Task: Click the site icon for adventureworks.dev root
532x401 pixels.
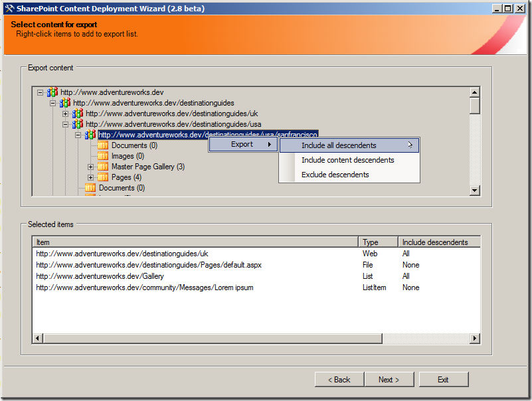Action: click(x=52, y=92)
